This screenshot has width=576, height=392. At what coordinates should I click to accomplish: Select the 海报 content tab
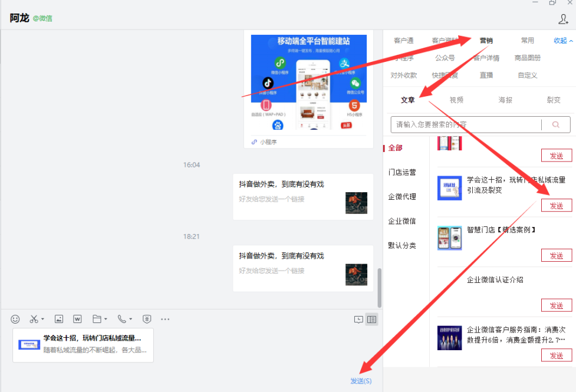coord(505,100)
